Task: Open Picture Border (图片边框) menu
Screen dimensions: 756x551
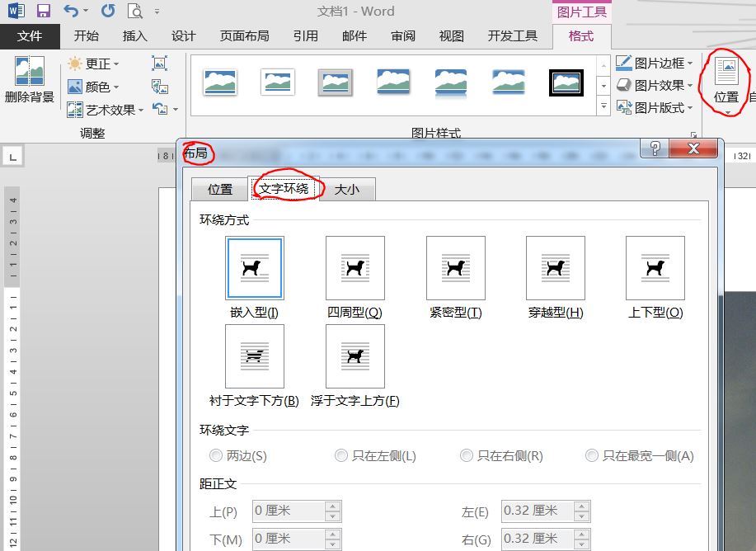Action: 655,64
